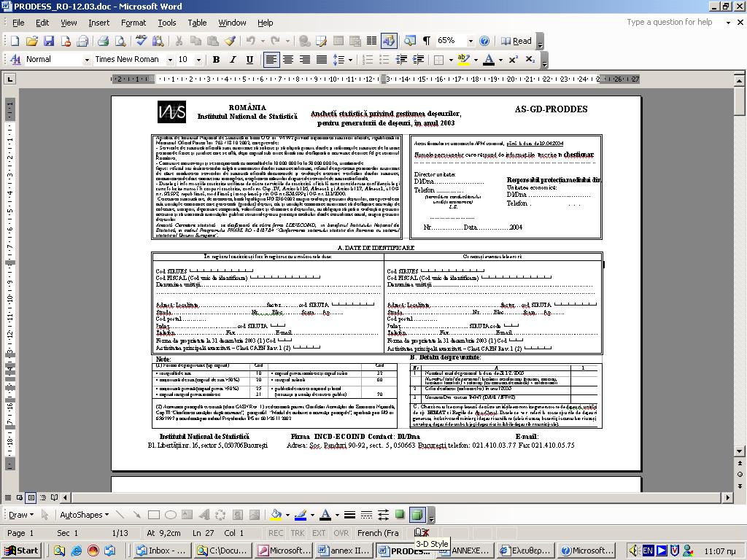The height and width of the screenshot is (560, 747).
Task: Choose the Line Style icon
Action: click(x=349, y=515)
